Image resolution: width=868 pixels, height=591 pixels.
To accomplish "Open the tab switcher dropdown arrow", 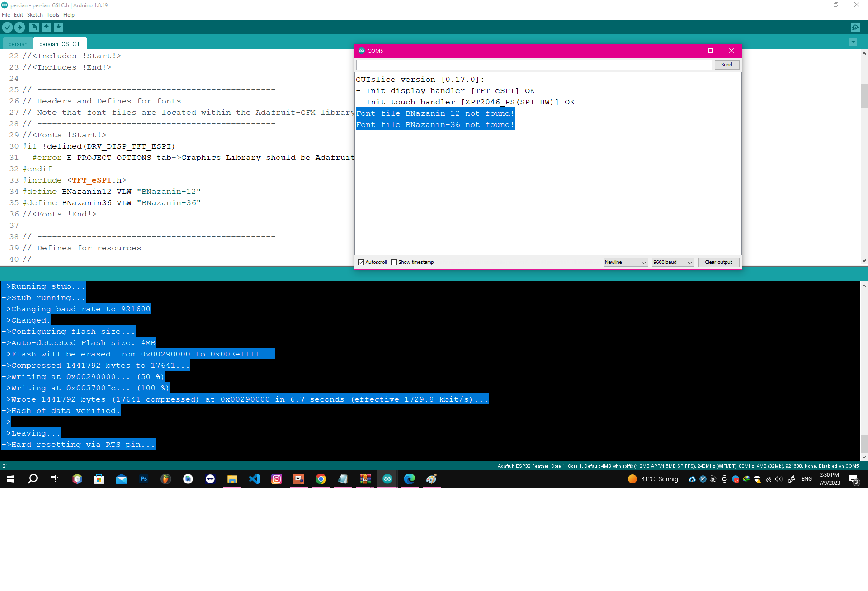I will coord(853,42).
